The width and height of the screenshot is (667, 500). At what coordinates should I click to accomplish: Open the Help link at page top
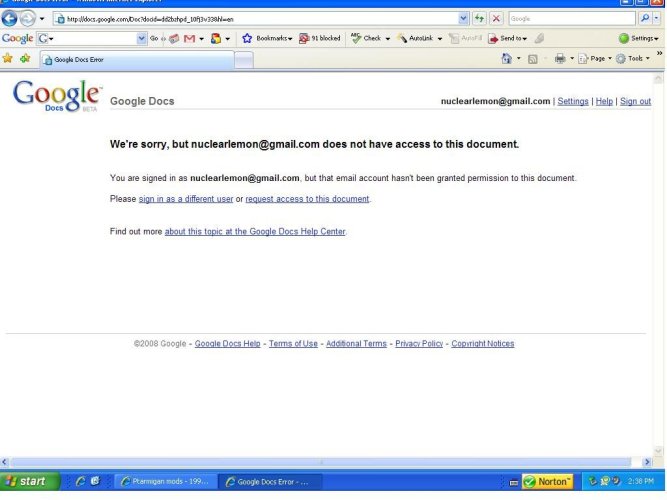point(604,101)
